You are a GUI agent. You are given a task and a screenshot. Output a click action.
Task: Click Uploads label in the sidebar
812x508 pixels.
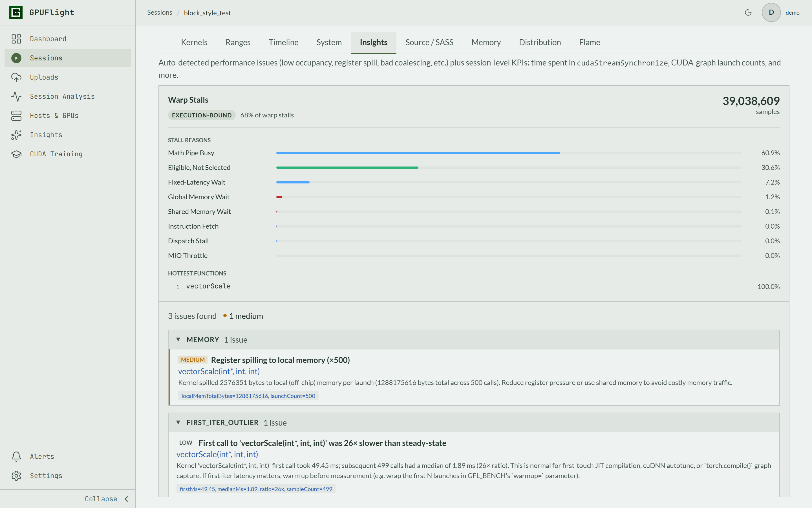click(44, 77)
